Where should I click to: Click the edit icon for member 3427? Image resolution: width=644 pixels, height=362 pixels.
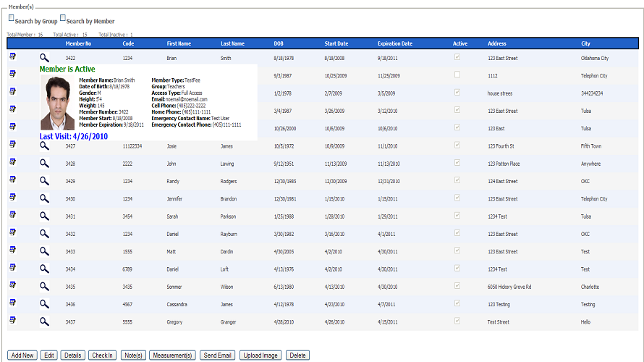click(12, 145)
